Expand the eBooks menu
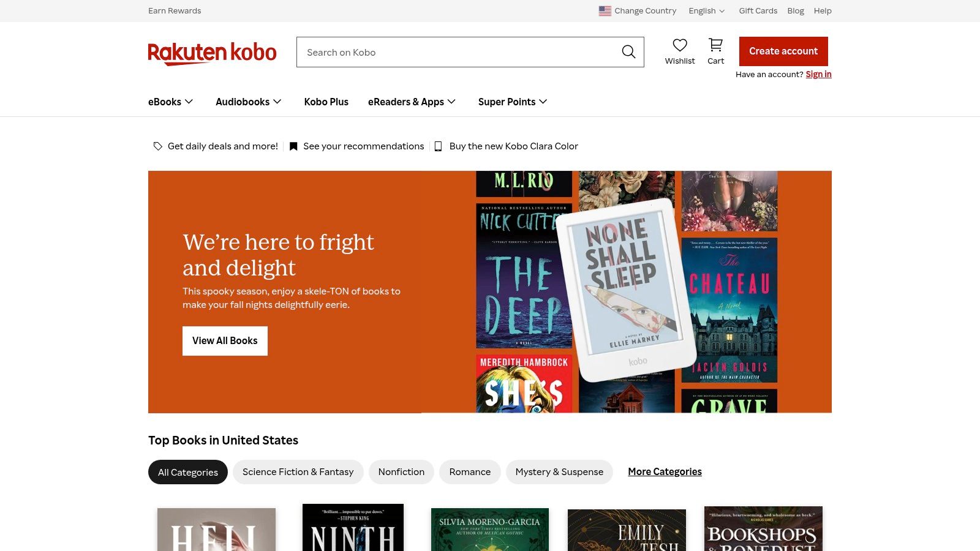This screenshot has height=551, width=980. click(x=170, y=102)
